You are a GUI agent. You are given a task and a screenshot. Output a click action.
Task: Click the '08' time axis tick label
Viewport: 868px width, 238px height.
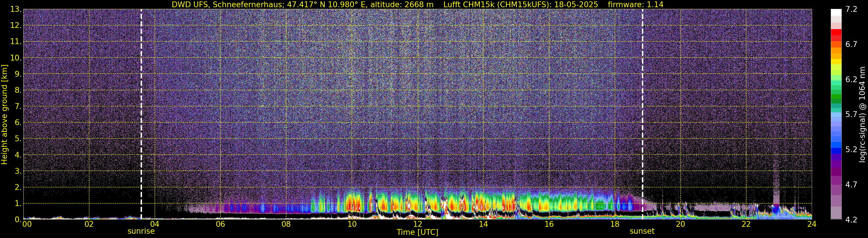286,224
